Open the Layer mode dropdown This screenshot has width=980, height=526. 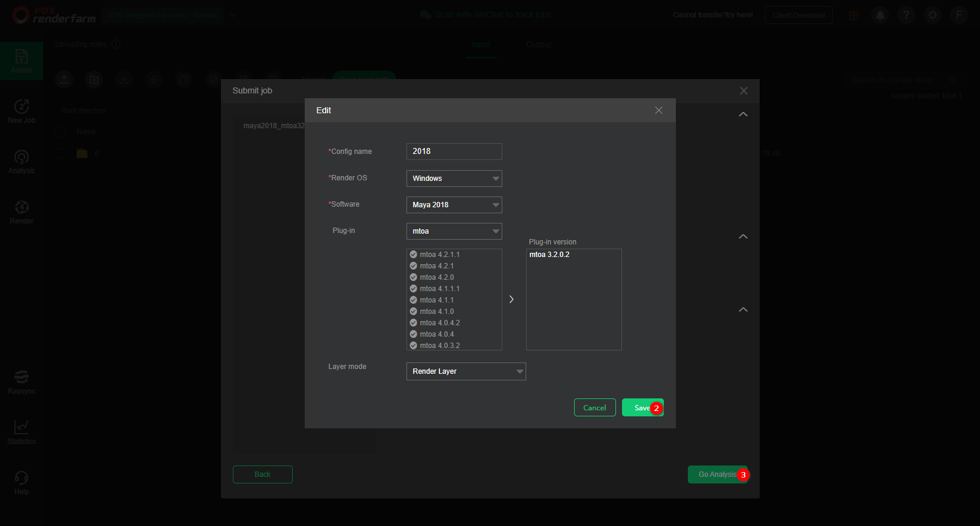(466, 371)
